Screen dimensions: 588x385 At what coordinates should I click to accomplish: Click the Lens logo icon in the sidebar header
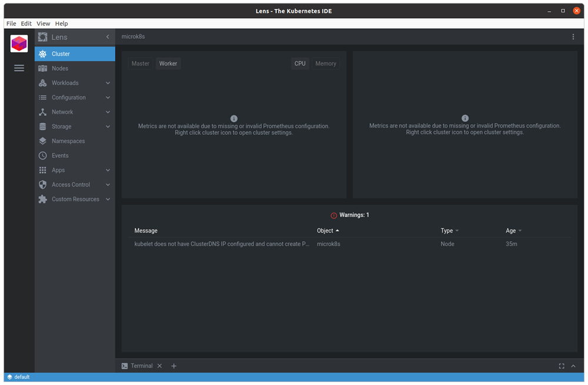coord(43,37)
